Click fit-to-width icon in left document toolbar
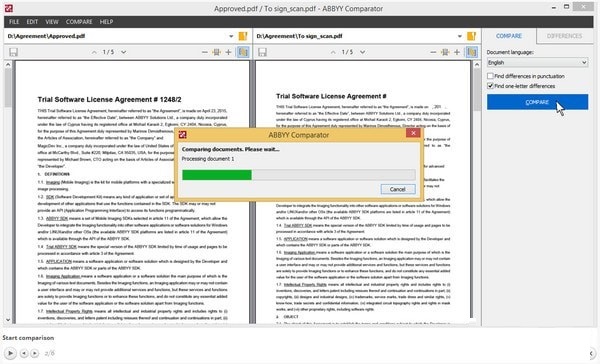The image size is (600, 364). tap(217, 52)
